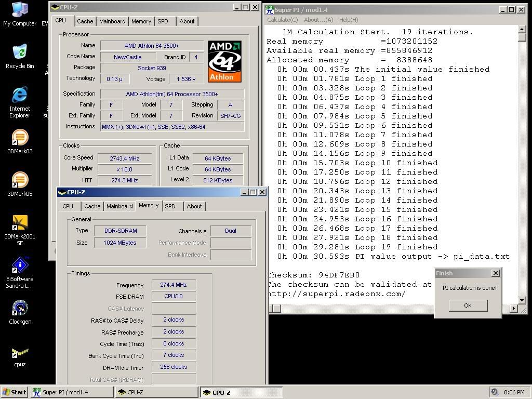Screen dimensions: 532x399
Task: Show the About tab in the memory CPU-Z window
Action: point(194,206)
